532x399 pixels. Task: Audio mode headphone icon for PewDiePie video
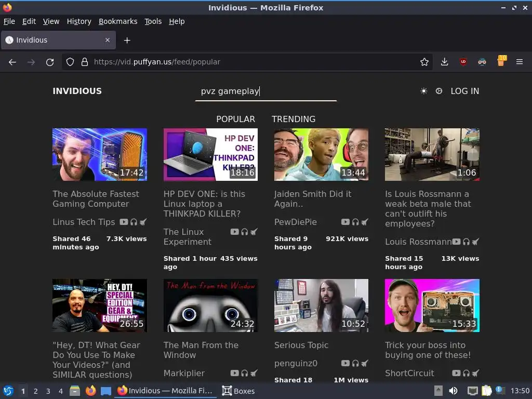[355, 222]
